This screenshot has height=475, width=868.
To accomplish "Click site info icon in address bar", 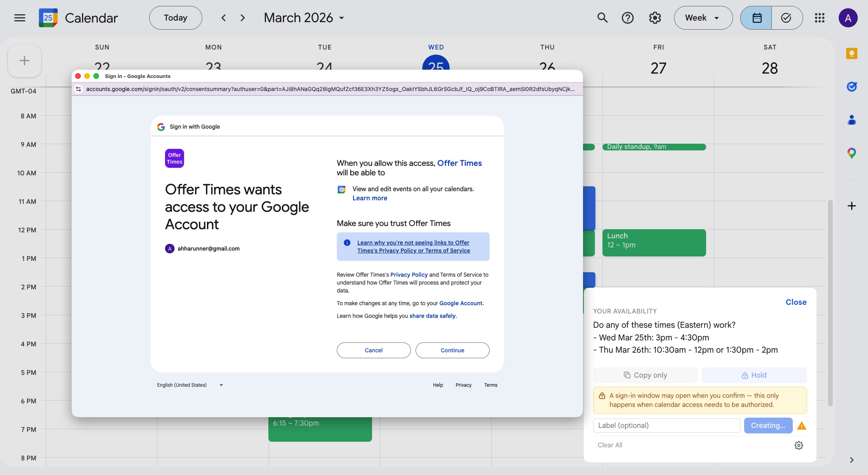I will (78, 89).
